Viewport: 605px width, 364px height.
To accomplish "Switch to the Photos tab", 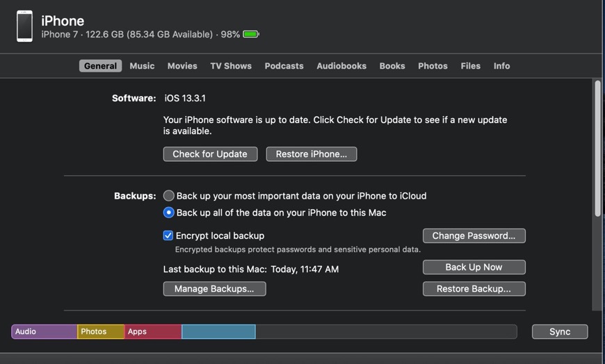I will [433, 66].
